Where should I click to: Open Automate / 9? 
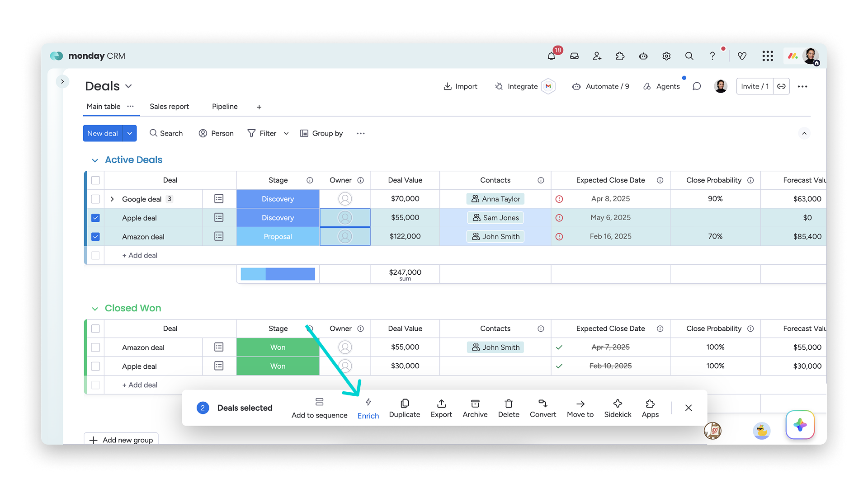click(600, 86)
